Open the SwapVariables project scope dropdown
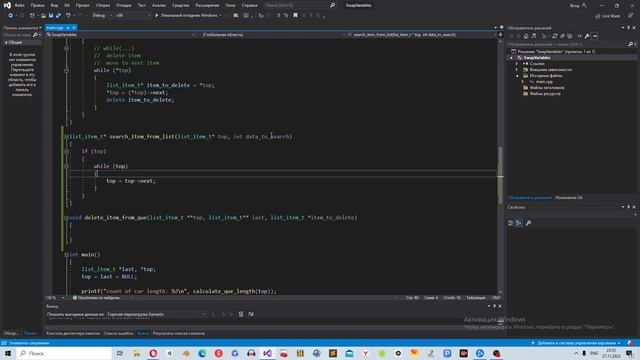This screenshot has width=640, height=360. click(121, 35)
